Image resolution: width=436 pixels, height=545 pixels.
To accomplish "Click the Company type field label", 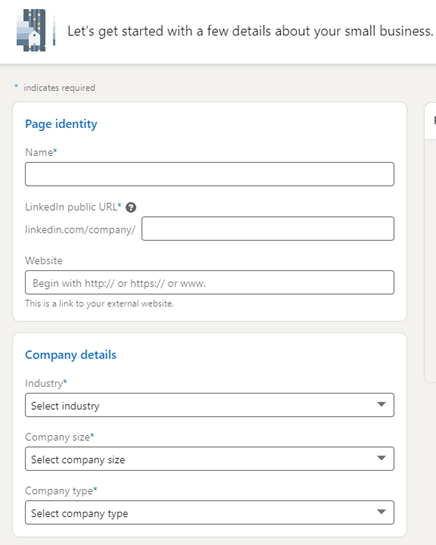I will click(61, 491).
